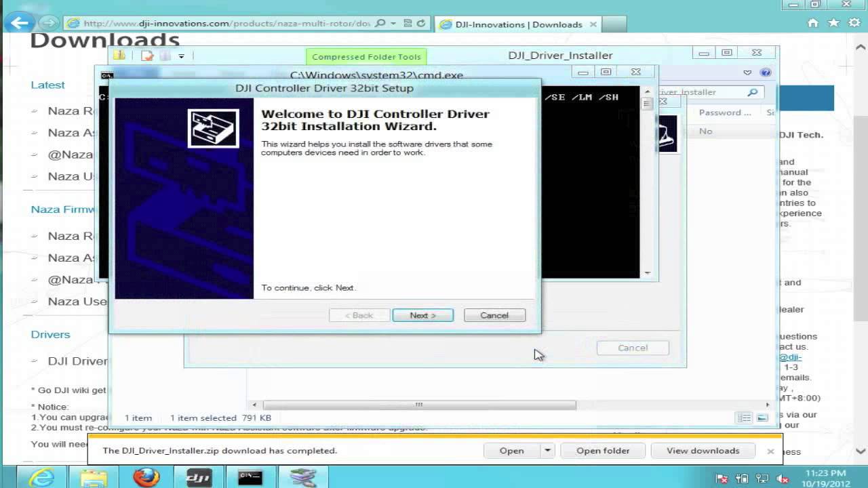Click the DJI_Driver_Installer window title

click(560, 56)
